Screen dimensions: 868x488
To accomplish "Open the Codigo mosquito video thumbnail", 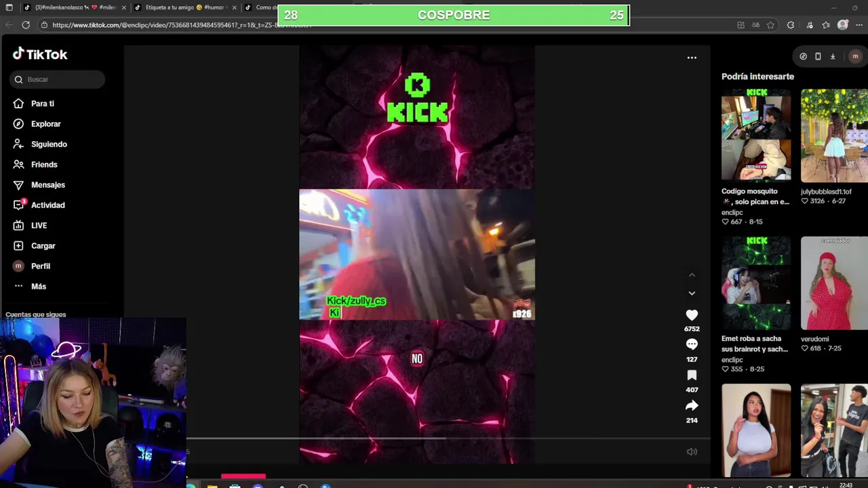I will [x=756, y=136].
